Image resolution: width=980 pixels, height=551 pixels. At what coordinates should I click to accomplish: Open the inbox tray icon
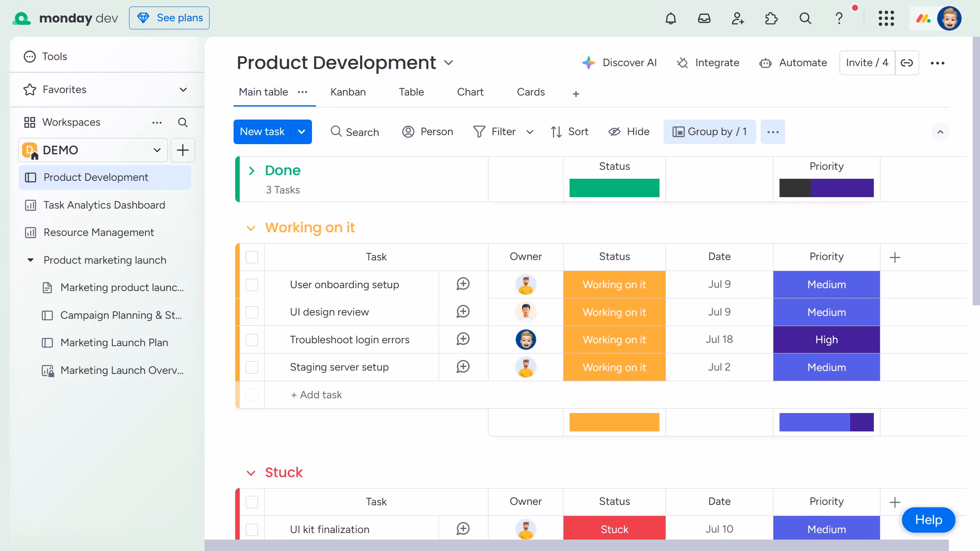click(704, 18)
